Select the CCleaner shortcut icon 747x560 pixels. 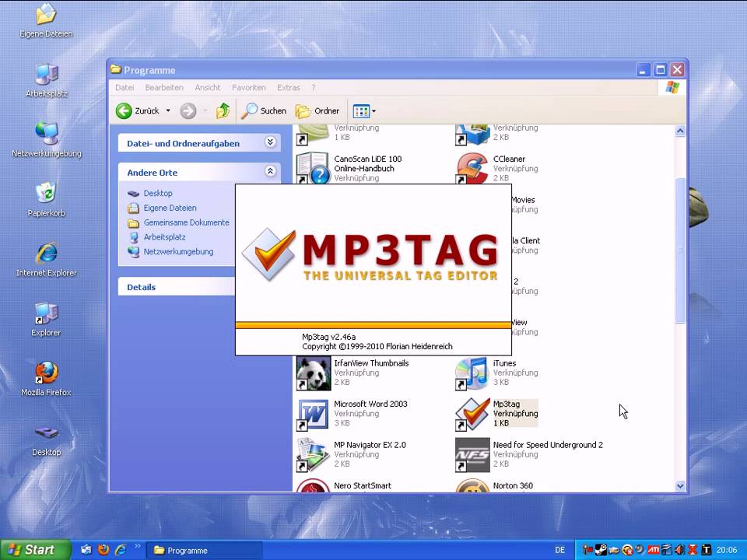click(x=472, y=168)
